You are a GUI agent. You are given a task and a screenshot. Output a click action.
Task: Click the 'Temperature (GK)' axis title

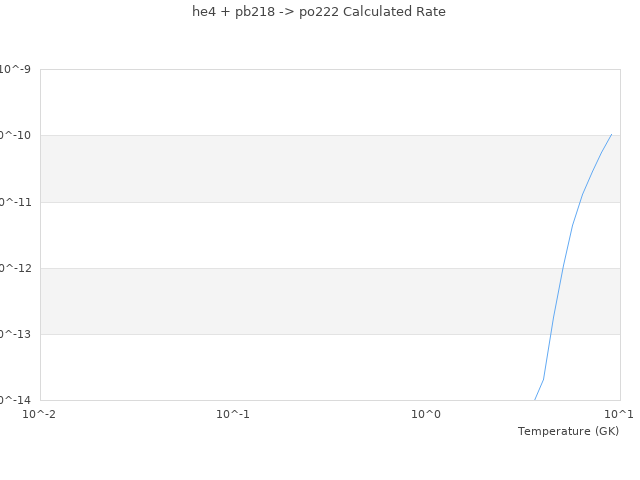pyautogui.click(x=568, y=431)
